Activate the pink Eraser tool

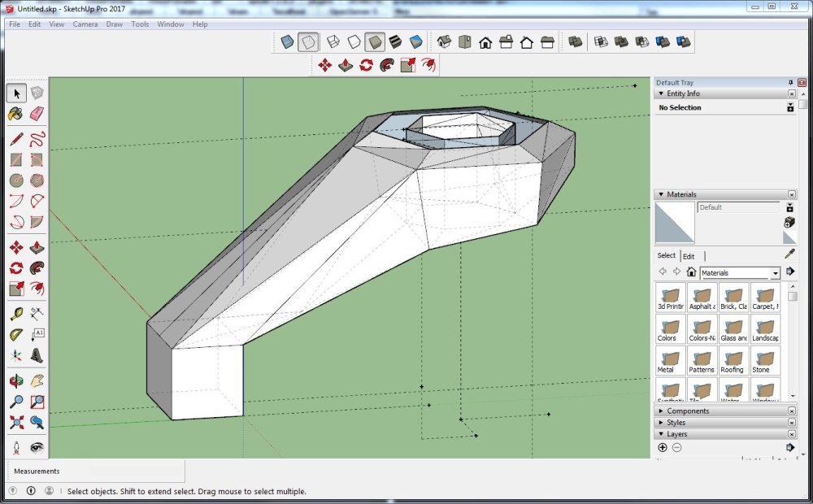(x=37, y=114)
